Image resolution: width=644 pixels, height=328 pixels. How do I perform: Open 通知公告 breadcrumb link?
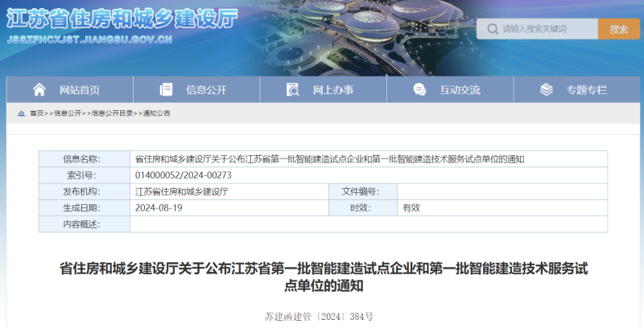[x=157, y=113]
